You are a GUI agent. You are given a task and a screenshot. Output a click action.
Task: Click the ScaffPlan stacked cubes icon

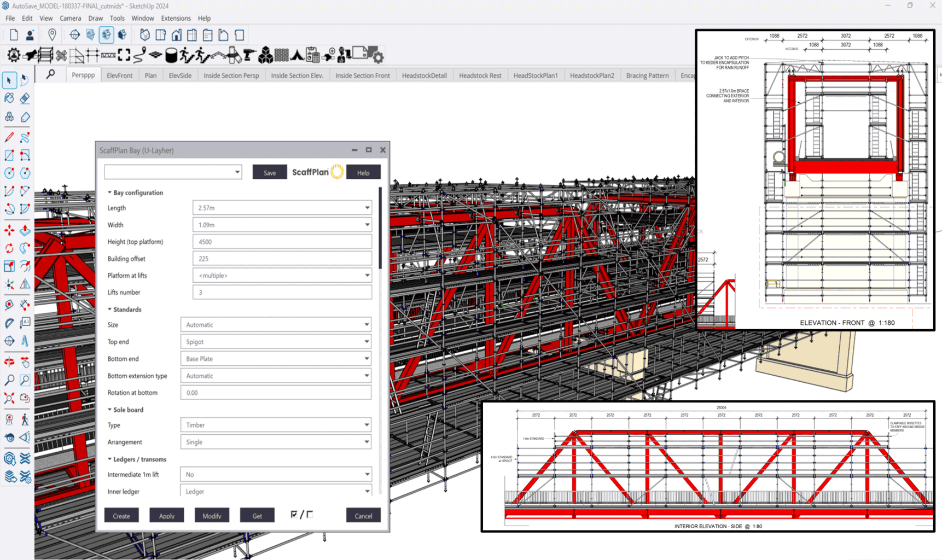pos(265,55)
